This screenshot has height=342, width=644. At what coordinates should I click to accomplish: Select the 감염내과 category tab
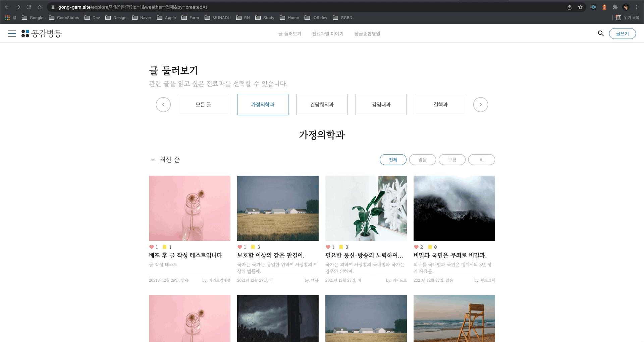coord(381,105)
